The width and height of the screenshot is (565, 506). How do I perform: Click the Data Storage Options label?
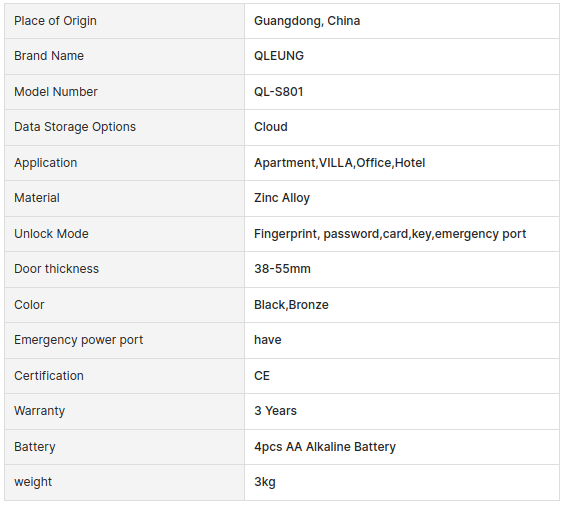point(75,127)
